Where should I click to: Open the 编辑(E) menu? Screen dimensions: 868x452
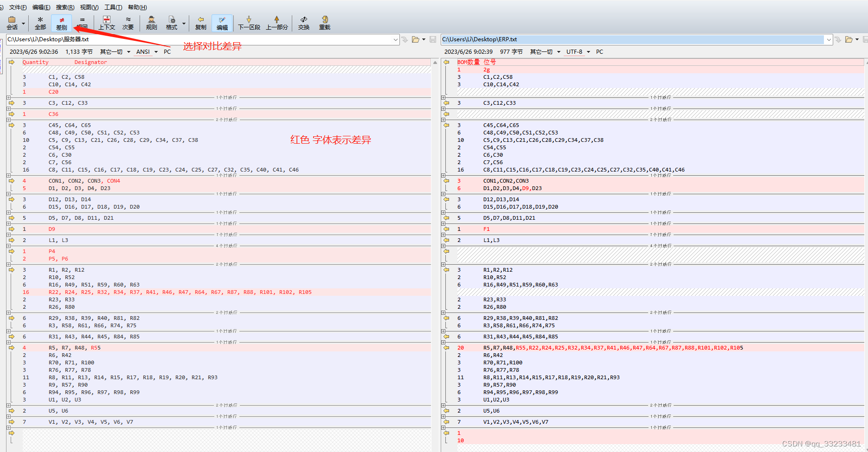[41, 7]
